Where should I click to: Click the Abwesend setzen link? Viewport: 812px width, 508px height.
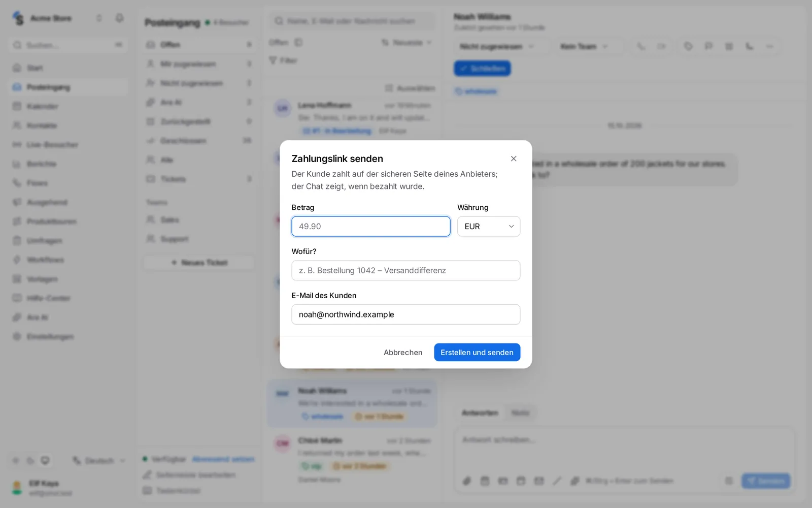click(x=223, y=459)
